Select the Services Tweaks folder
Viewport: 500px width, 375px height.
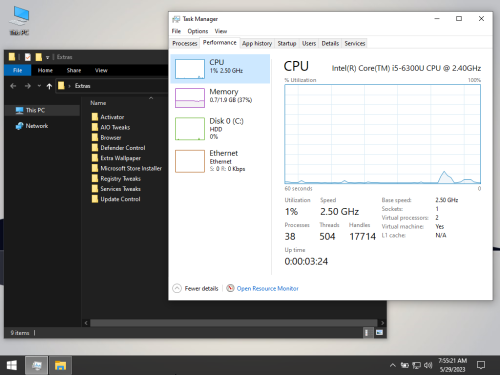pyautogui.click(x=116, y=189)
